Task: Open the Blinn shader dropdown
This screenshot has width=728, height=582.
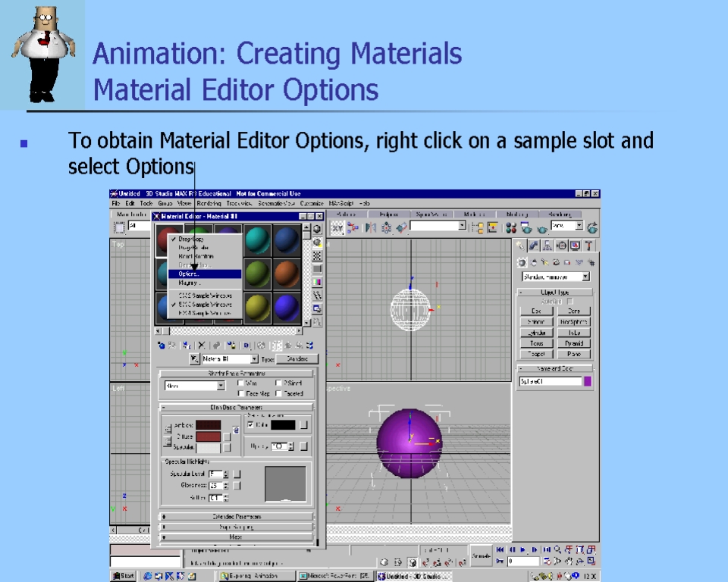Action: point(221,384)
